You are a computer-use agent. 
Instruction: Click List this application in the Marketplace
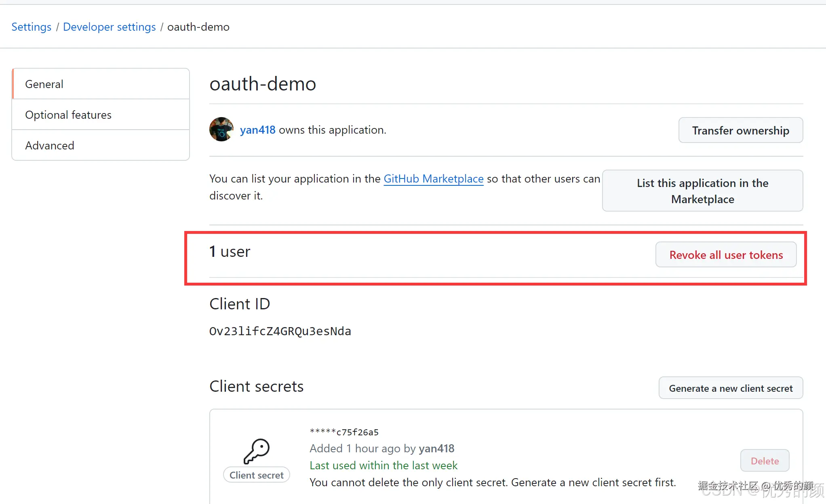click(x=702, y=191)
